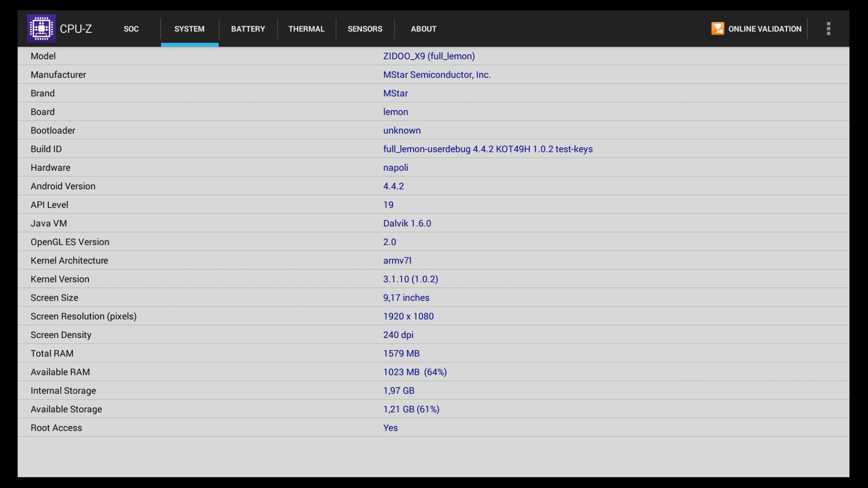Click the Board value lemon

(396, 112)
